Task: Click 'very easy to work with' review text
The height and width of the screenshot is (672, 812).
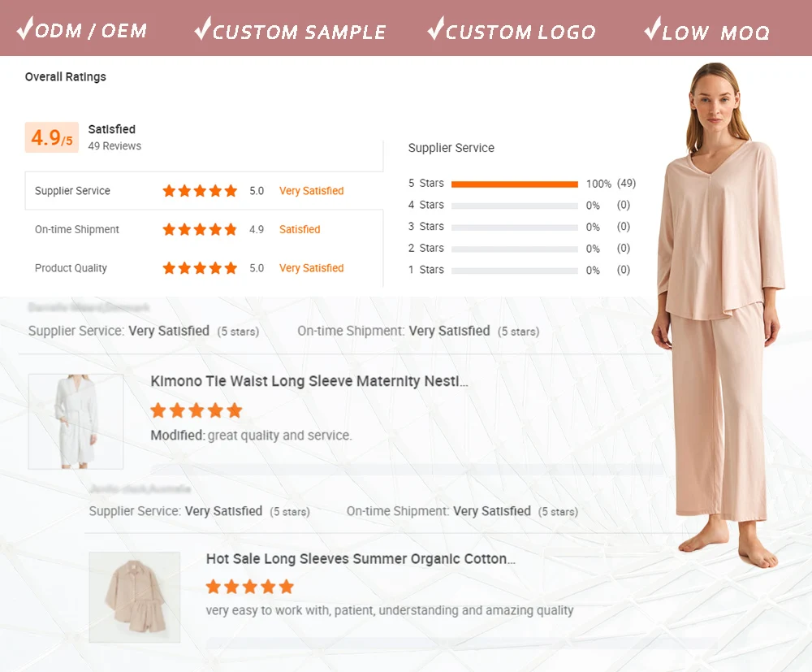Action: pyautogui.click(x=390, y=610)
